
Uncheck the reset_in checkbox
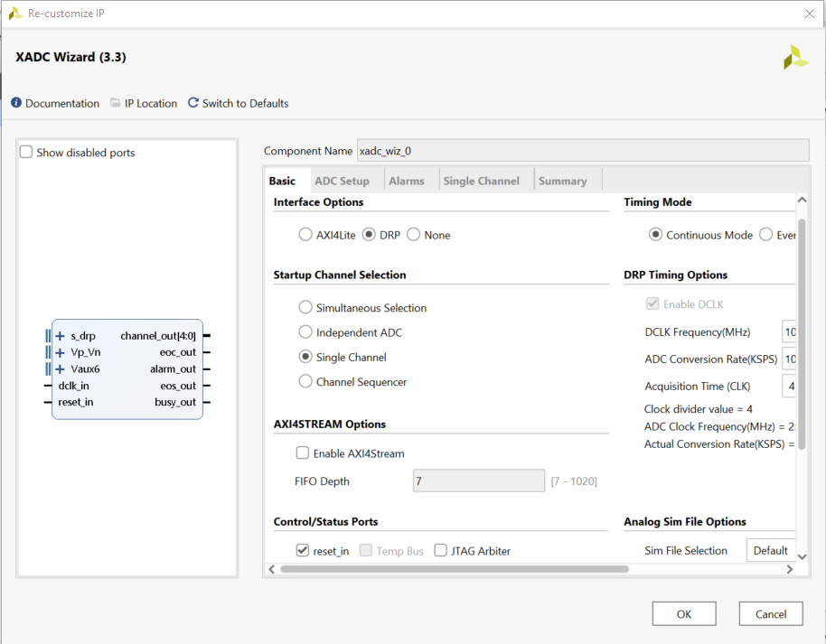coord(303,550)
